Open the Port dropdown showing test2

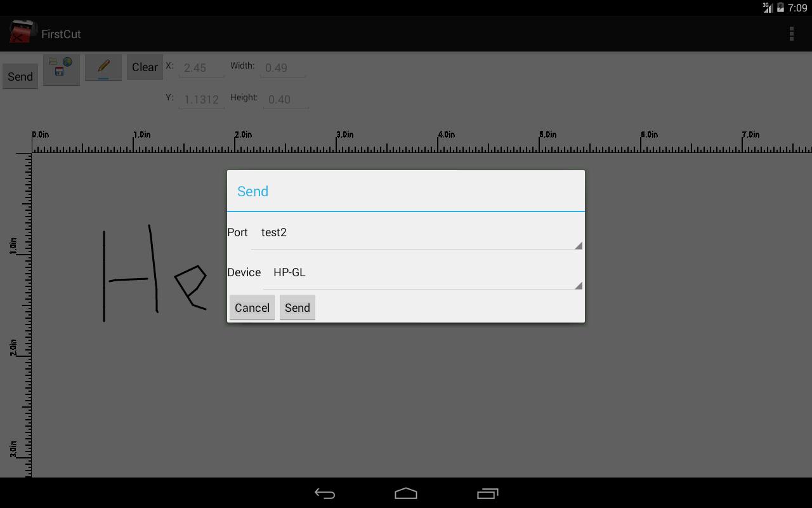(x=416, y=233)
